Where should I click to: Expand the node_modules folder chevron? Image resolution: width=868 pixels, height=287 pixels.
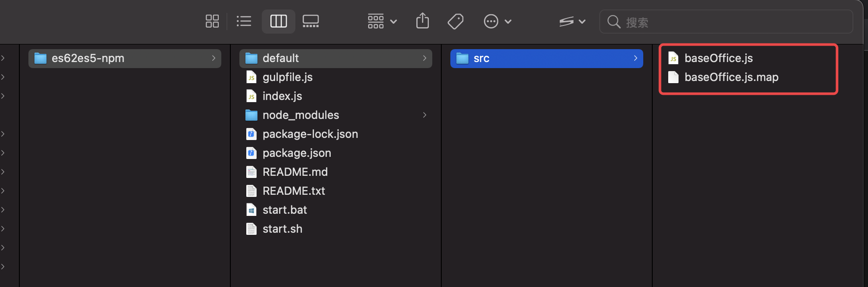click(425, 115)
